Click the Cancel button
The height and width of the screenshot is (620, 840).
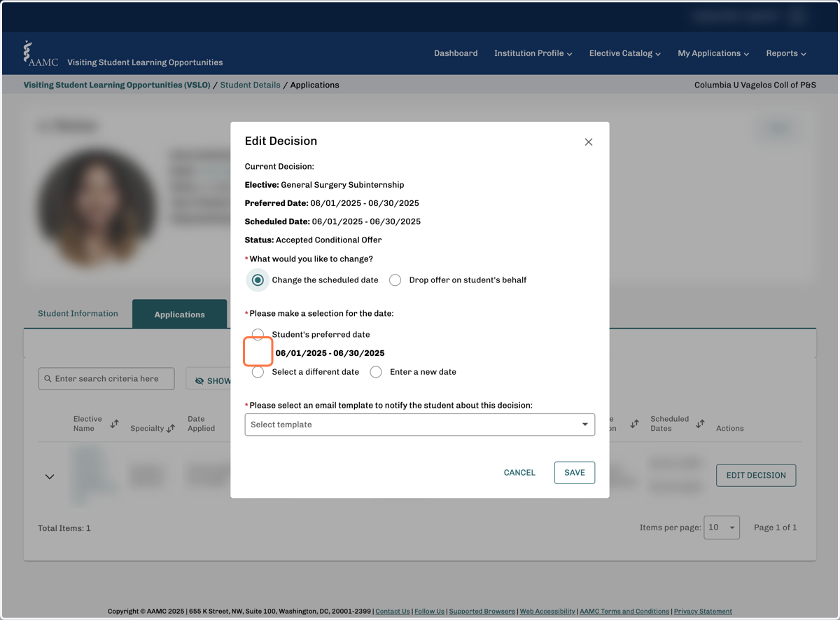[x=519, y=473]
